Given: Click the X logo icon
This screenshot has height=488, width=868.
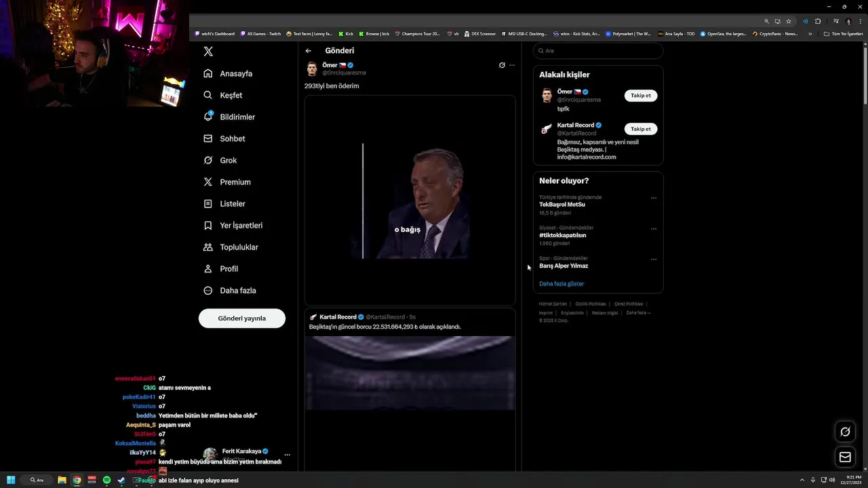Looking at the screenshot, I should click(208, 52).
